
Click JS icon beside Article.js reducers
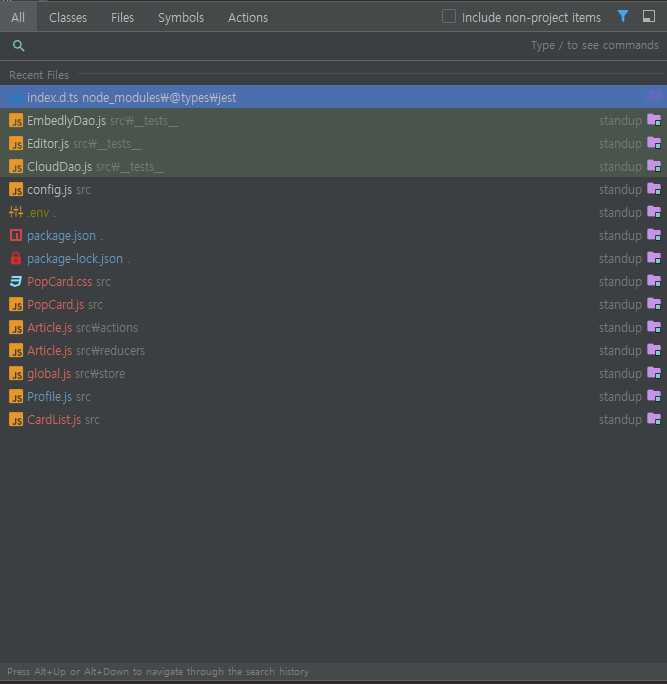[16, 350]
